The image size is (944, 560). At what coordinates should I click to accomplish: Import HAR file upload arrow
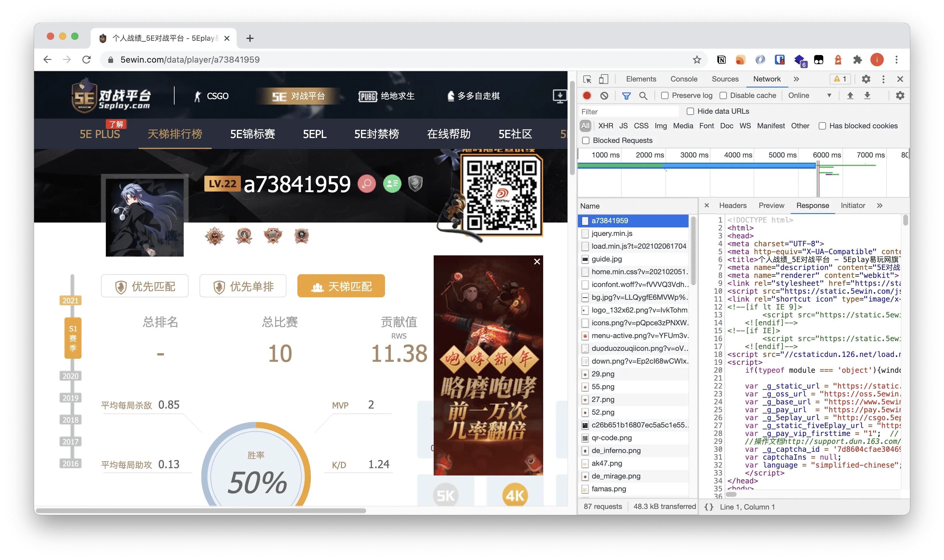click(850, 95)
